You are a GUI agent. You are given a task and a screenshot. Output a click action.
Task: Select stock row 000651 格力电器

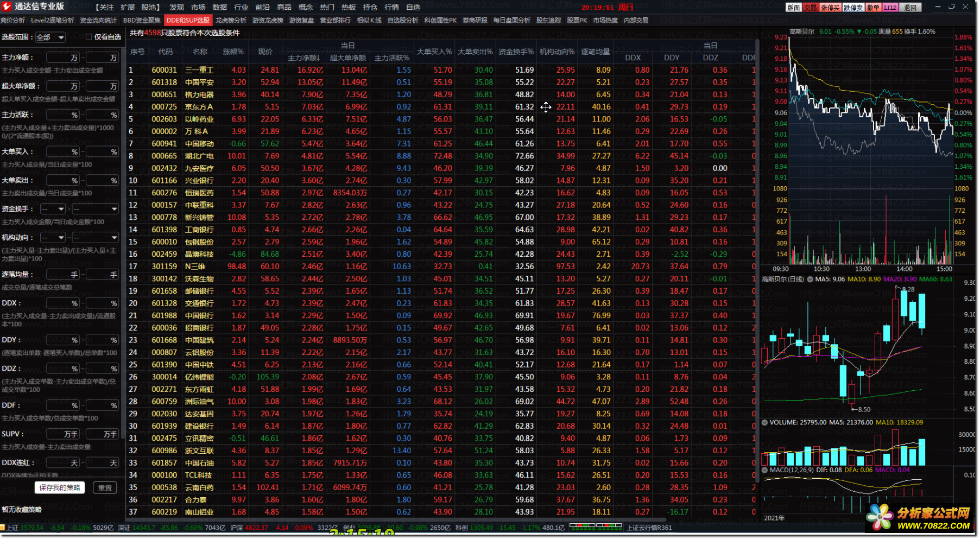pos(441,94)
